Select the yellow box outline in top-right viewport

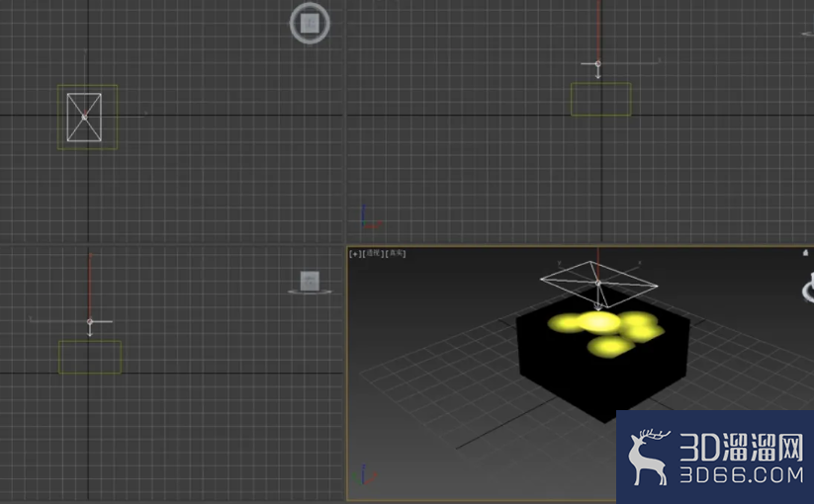coord(601,99)
